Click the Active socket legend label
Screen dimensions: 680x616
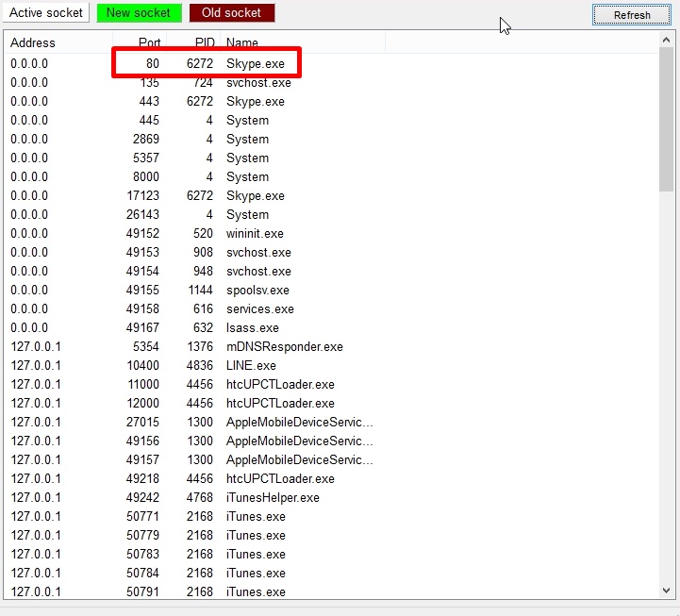click(x=46, y=12)
